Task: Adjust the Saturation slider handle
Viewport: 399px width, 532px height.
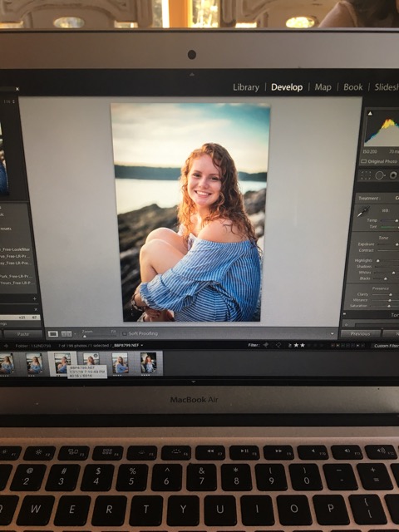Action: pyautogui.click(x=389, y=306)
